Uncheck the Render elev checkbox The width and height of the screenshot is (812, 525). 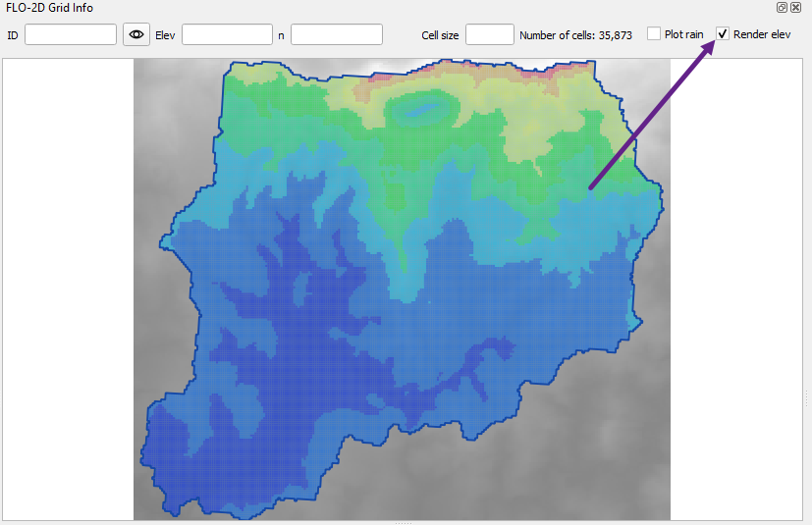coord(723,34)
